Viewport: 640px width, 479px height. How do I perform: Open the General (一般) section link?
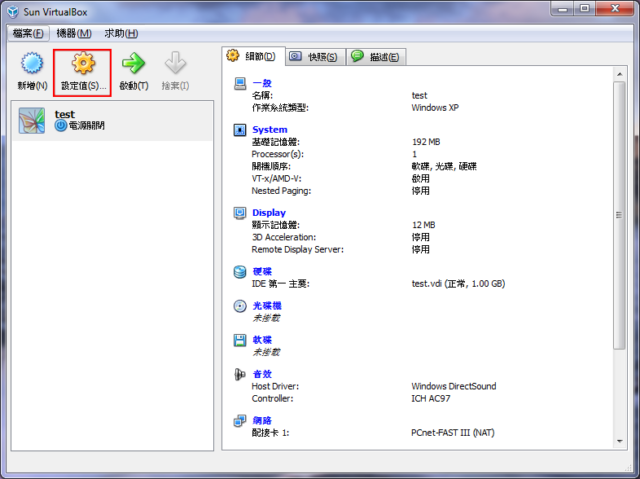coord(262,83)
